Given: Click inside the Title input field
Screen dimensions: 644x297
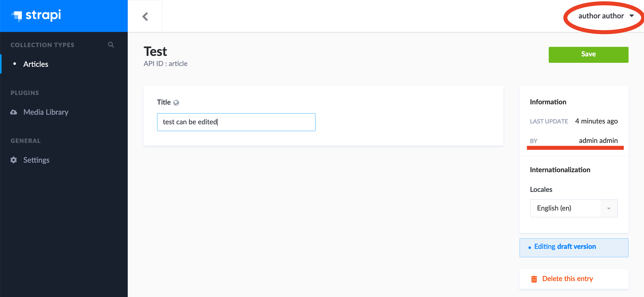Looking at the screenshot, I should click(236, 122).
